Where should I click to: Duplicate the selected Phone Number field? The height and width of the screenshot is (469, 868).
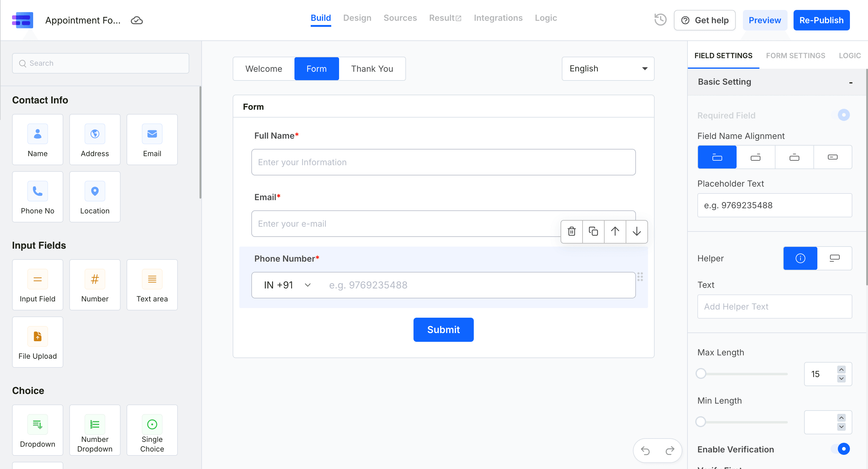click(x=593, y=231)
